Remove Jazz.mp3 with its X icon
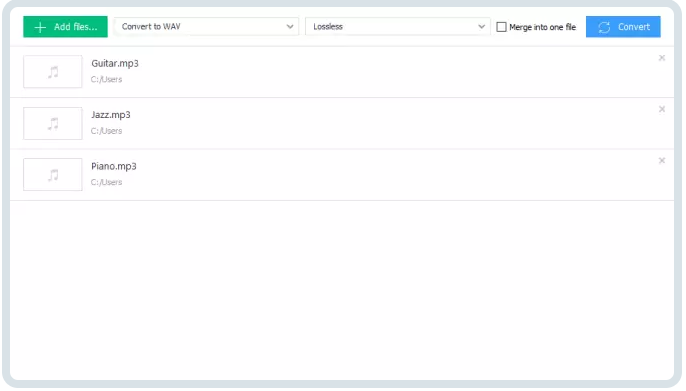 [x=662, y=109]
